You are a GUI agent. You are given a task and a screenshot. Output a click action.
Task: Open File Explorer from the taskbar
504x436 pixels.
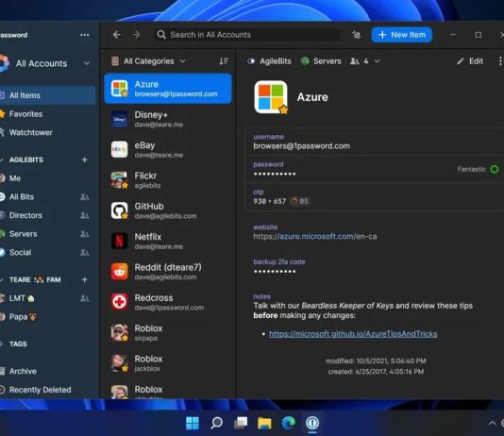[x=264, y=423]
